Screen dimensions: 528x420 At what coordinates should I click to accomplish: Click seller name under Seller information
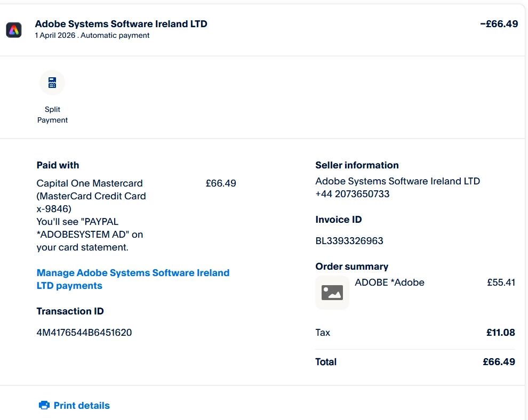(x=398, y=181)
